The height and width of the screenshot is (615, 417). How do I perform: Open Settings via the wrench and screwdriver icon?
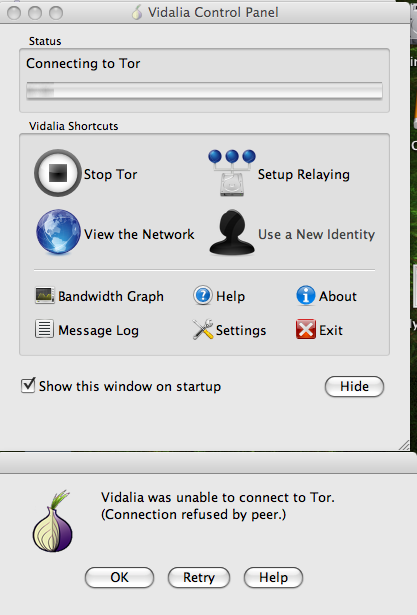[x=203, y=329]
